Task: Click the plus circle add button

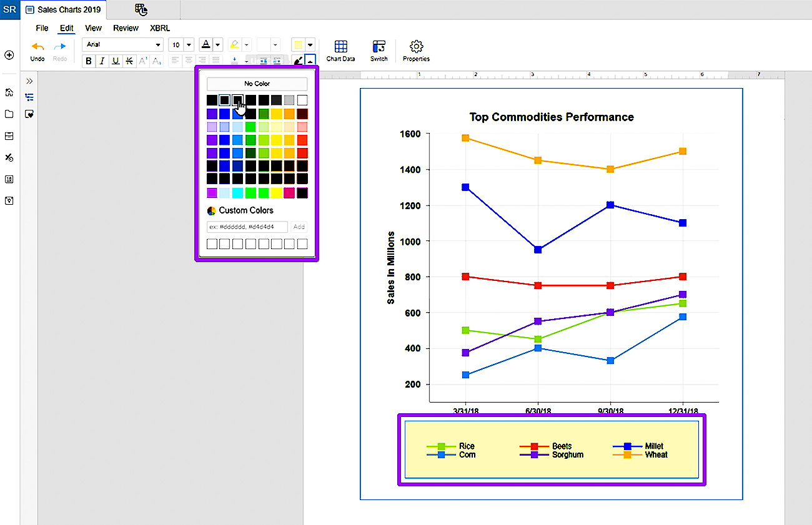Action: 9,55
